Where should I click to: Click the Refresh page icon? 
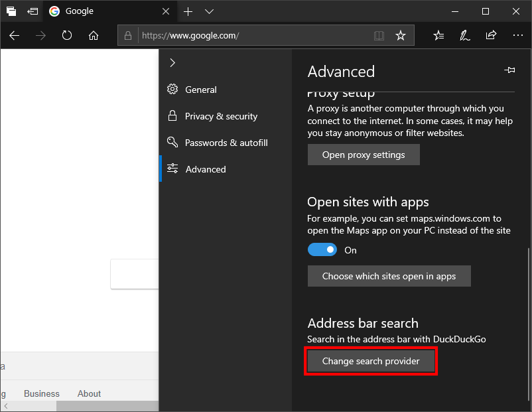67,36
